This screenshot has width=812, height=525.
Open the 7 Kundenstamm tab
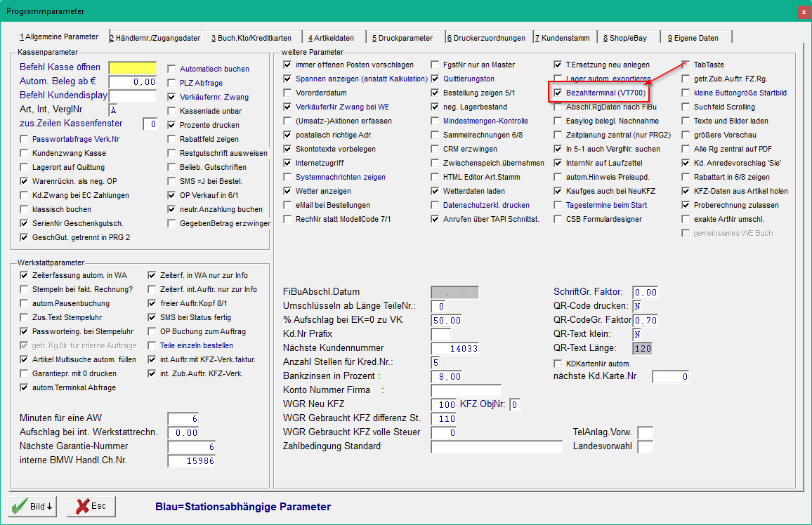point(563,38)
